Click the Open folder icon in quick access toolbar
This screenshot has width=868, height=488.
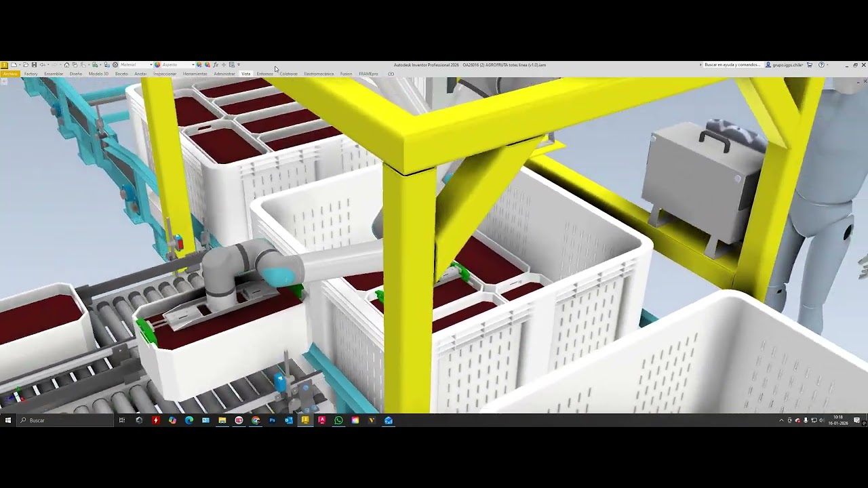[26, 65]
